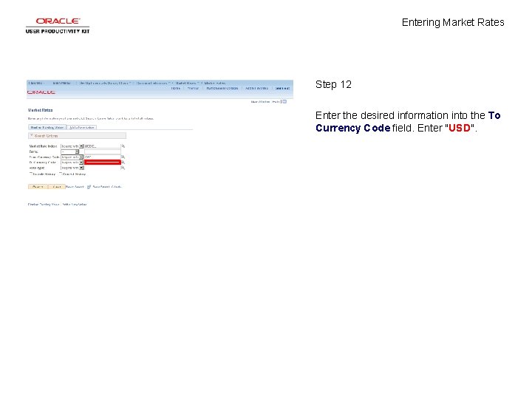Click the Save Search Criteria link

(107, 187)
